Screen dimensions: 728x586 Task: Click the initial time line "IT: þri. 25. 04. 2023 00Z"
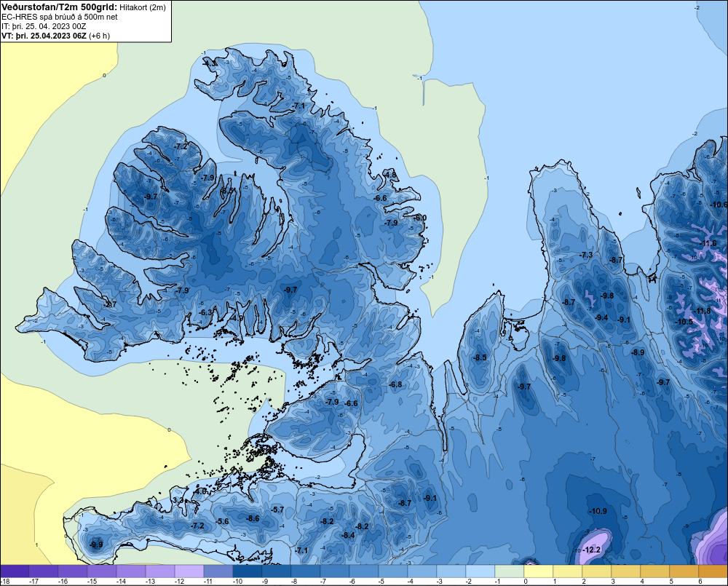44,26
